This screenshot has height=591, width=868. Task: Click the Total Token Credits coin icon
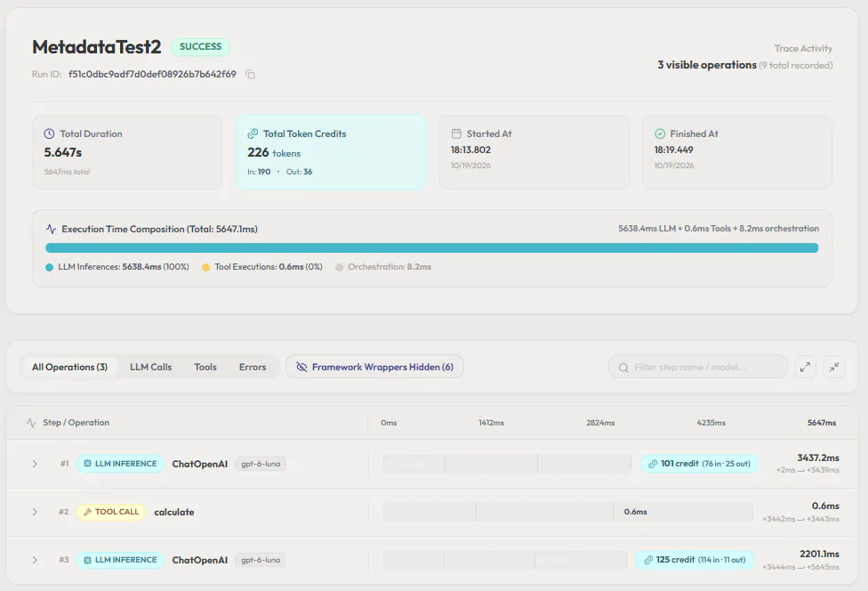253,134
